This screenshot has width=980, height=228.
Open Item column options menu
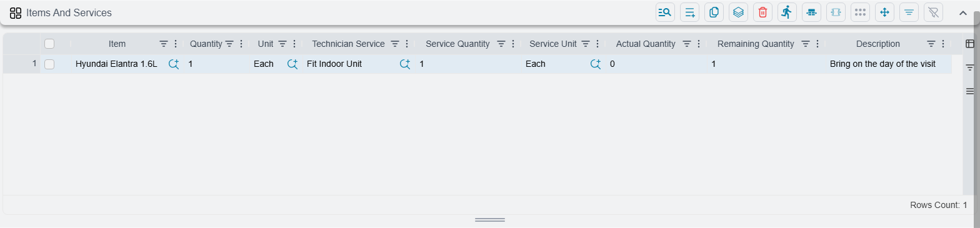pos(176,44)
